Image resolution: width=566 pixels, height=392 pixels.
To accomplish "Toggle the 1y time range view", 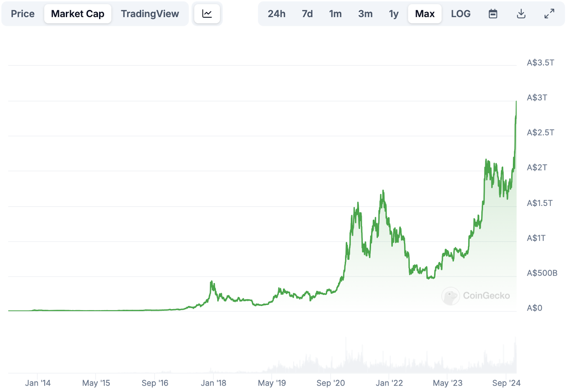I will point(393,14).
